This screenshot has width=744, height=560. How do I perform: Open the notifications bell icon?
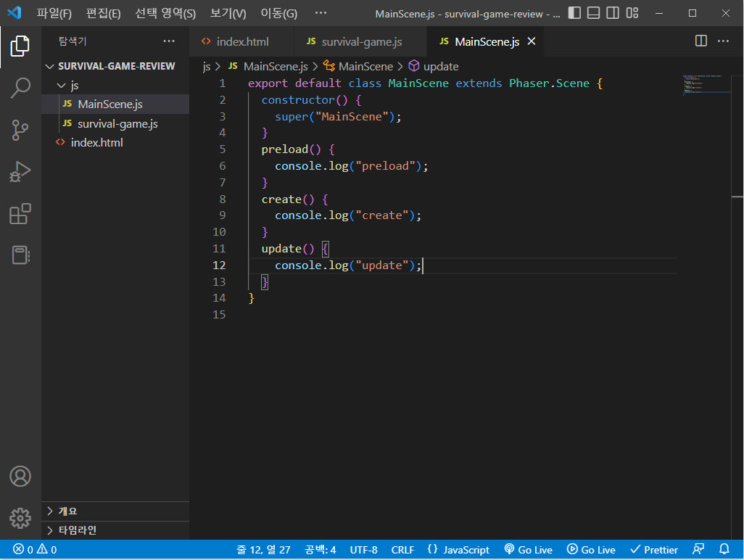724,550
